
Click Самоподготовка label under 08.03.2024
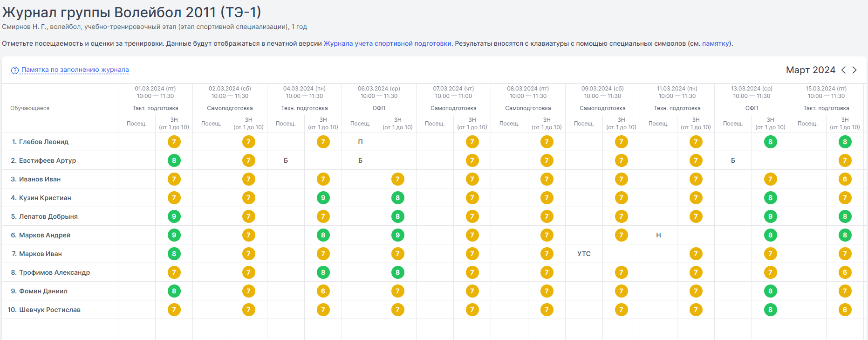tap(528, 108)
